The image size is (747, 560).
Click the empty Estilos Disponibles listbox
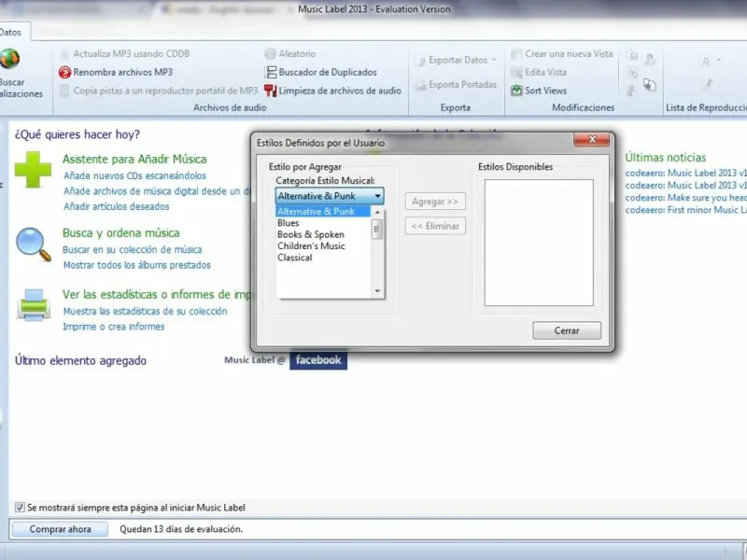(539, 243)
